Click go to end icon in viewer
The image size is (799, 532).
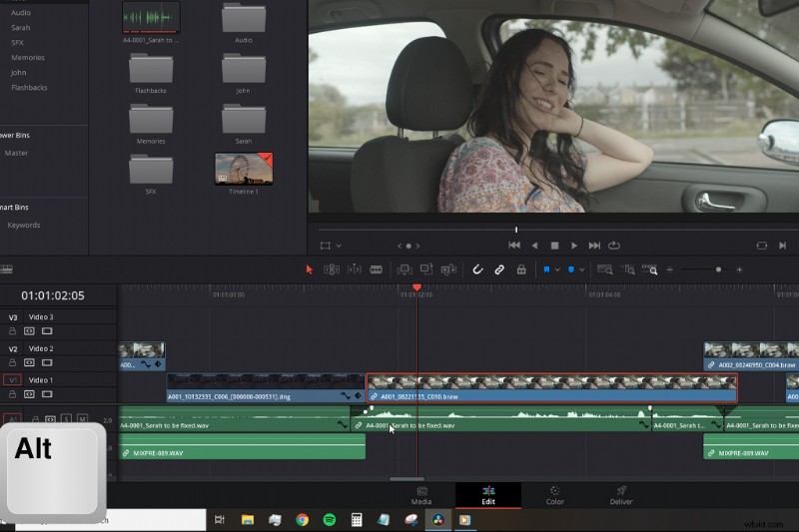783,246
